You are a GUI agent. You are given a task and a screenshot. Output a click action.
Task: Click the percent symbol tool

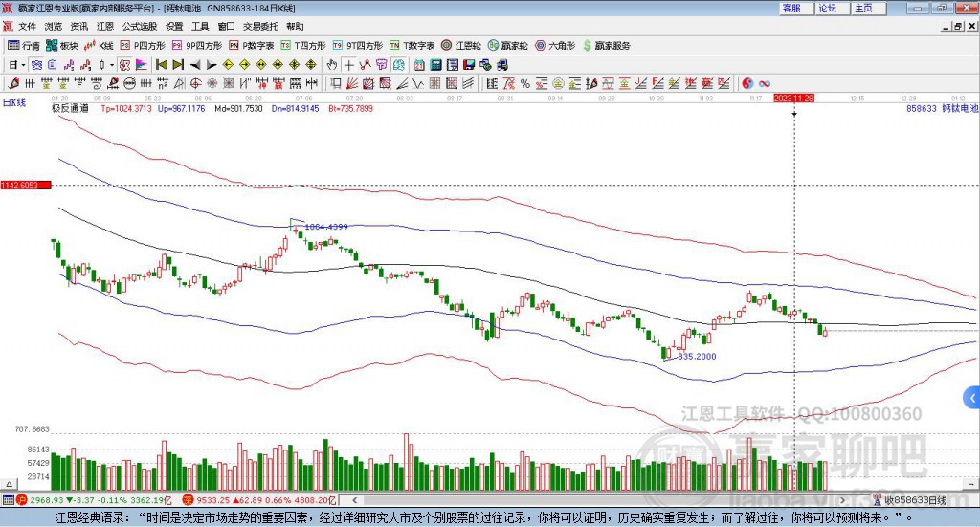click(525, 83)
